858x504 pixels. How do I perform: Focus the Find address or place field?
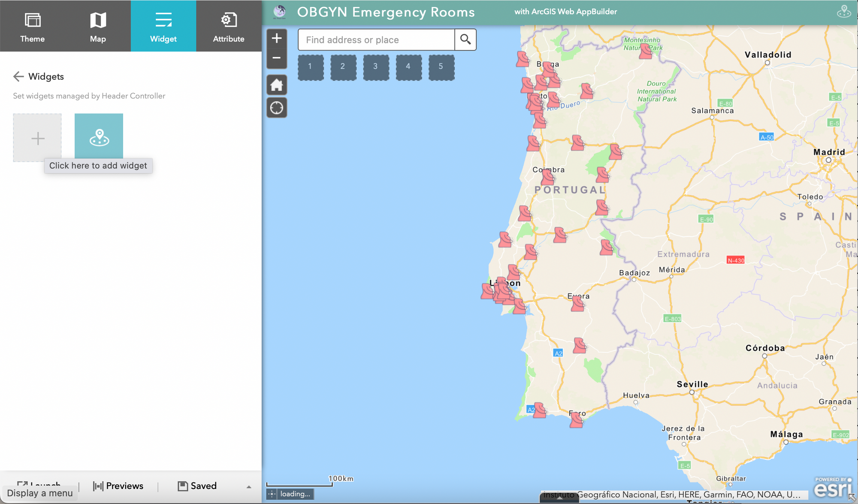376,40
